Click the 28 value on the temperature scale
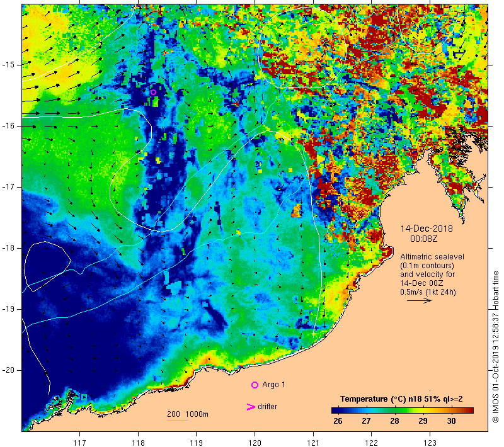This screenshot has width=504, height=447. (x=395, y=421)
